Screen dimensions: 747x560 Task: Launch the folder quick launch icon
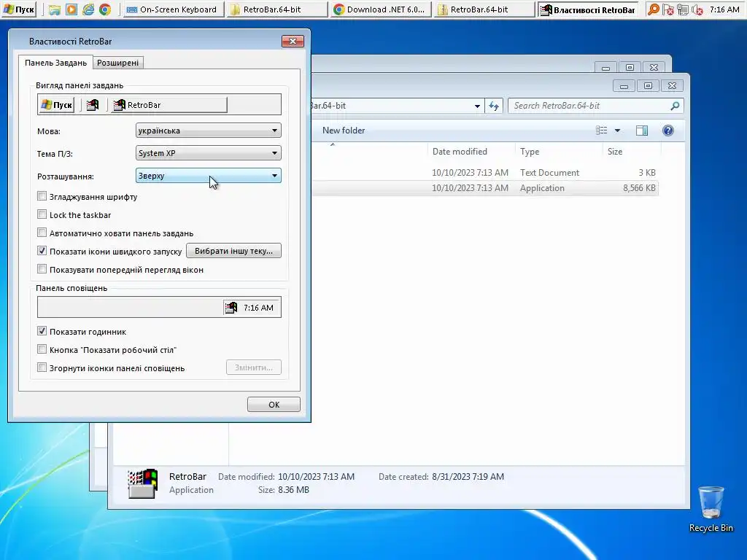(x=54, y=9)
